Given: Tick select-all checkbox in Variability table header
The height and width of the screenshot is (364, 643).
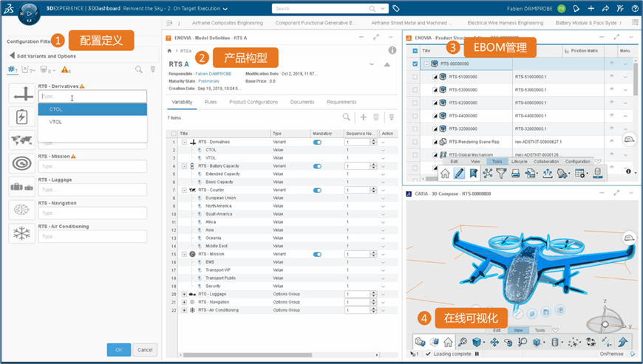Looking at the screenshot, I should pos(174,134).
